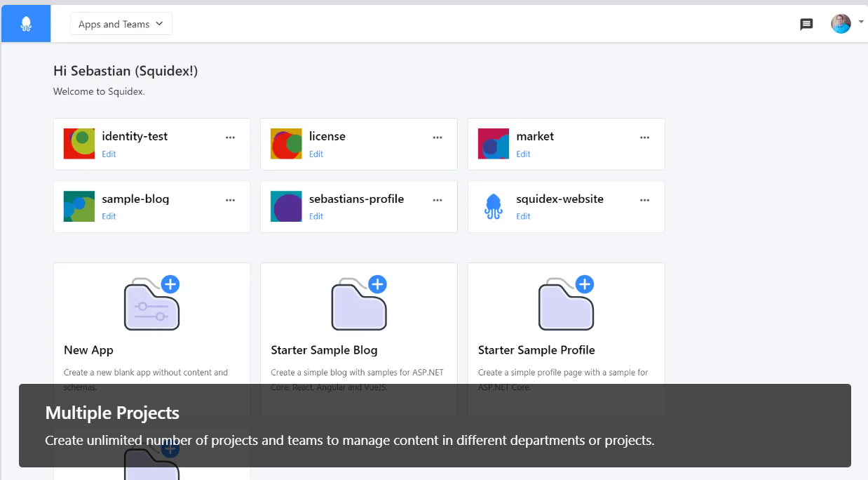Click the license app avatar
This screenshot has height=480, width=868.
click(x=286, y=144)
